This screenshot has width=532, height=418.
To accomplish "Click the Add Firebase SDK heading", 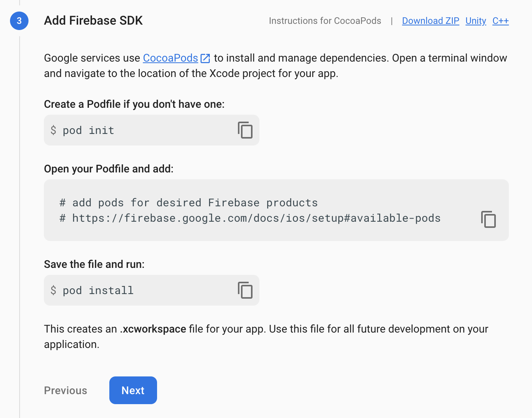I will pos(93,20).
